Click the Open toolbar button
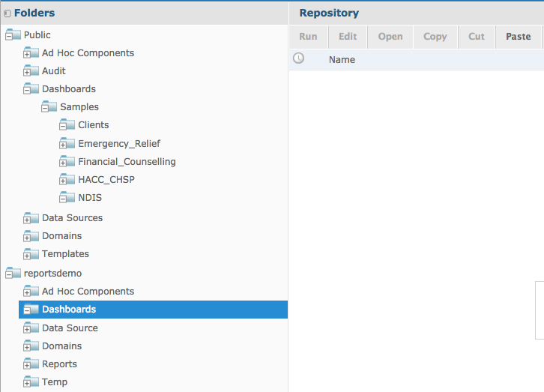Screen dimensions: 544x392 pos(390,37)
